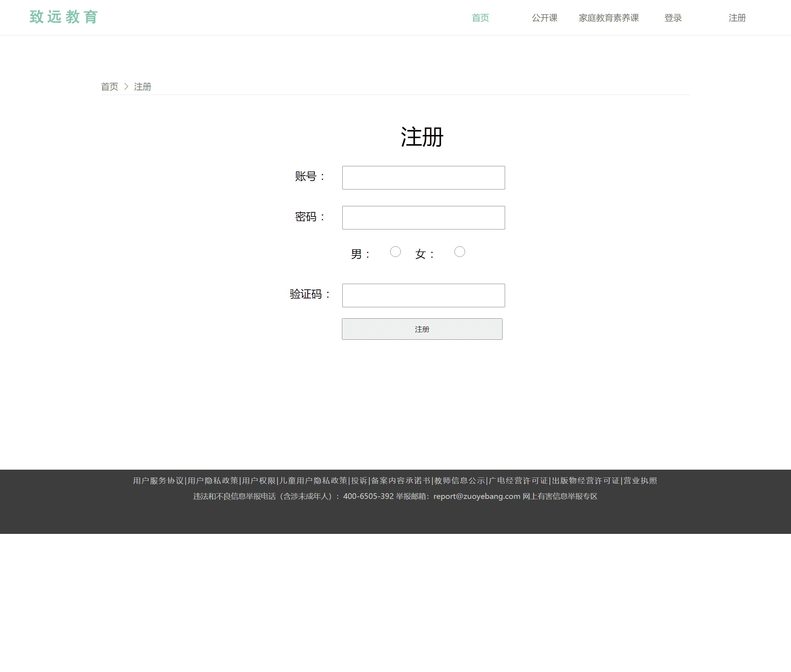This screenshot has width=791, height=672.
Task: Select the 男 radio button
Action: click(x=395, y=252)
